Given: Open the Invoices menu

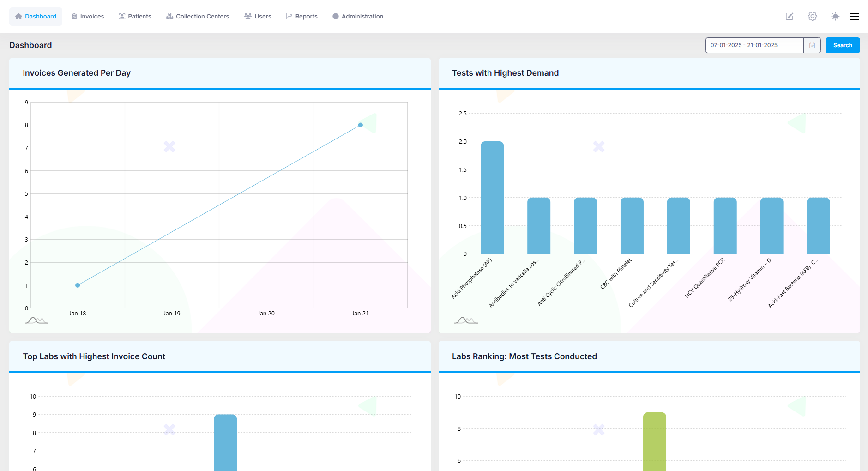Looking at the screenshot, I should point(88,17).
